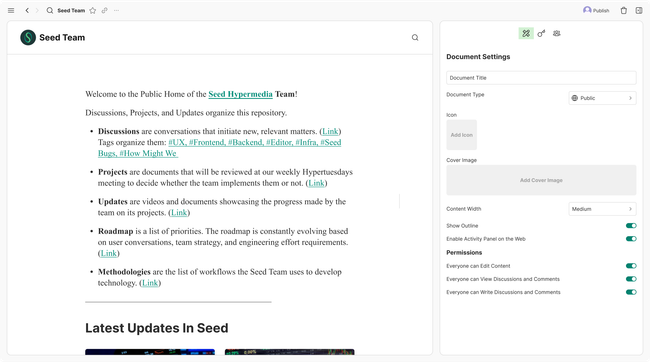Disable Everyone can Edit Content
Viewport: 650px width, 362px height.
(631, 266)
